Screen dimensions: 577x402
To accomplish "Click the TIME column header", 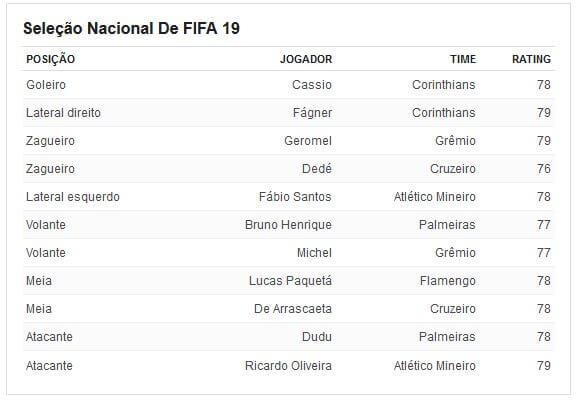I will pos(463,59).
